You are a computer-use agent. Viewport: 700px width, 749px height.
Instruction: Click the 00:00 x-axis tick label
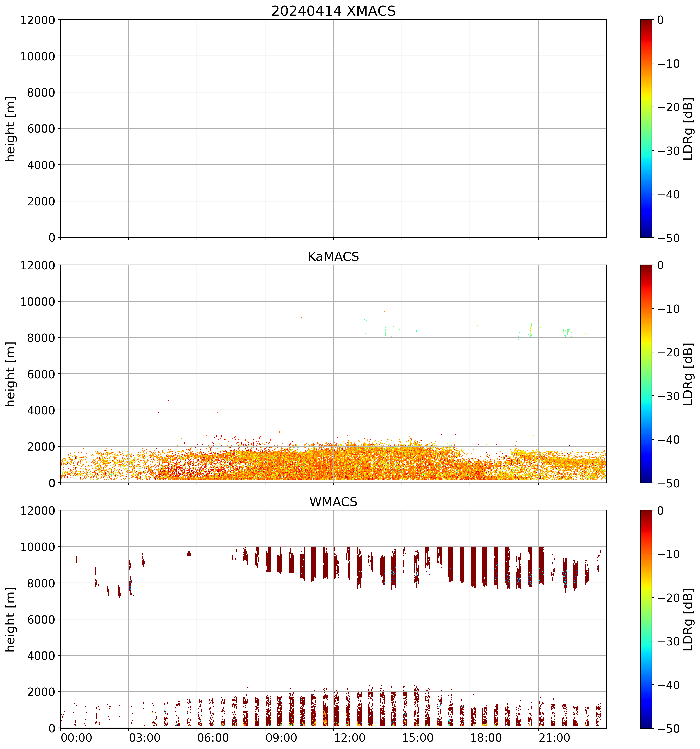(76, 737)
